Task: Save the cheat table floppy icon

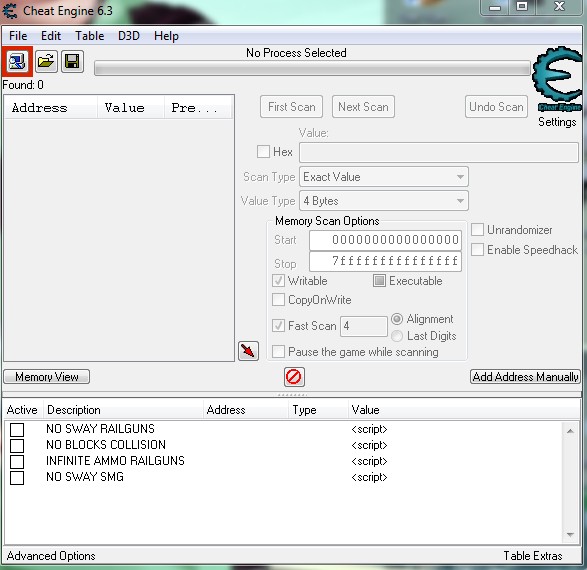Action: [x=72, y=61]
